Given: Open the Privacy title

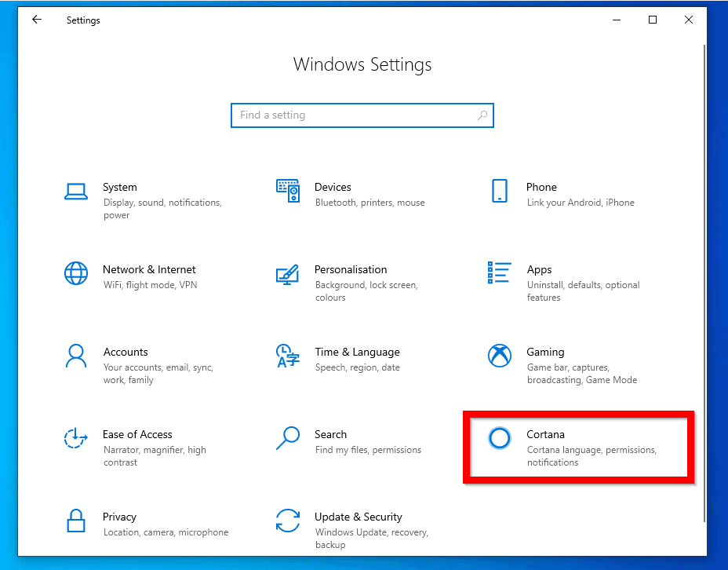Looking at the screenshot, I should click(x=119, y=517).
